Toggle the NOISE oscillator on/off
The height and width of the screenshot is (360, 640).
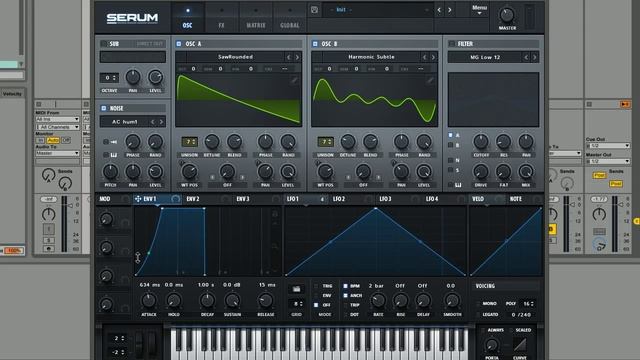click(104, 108)
